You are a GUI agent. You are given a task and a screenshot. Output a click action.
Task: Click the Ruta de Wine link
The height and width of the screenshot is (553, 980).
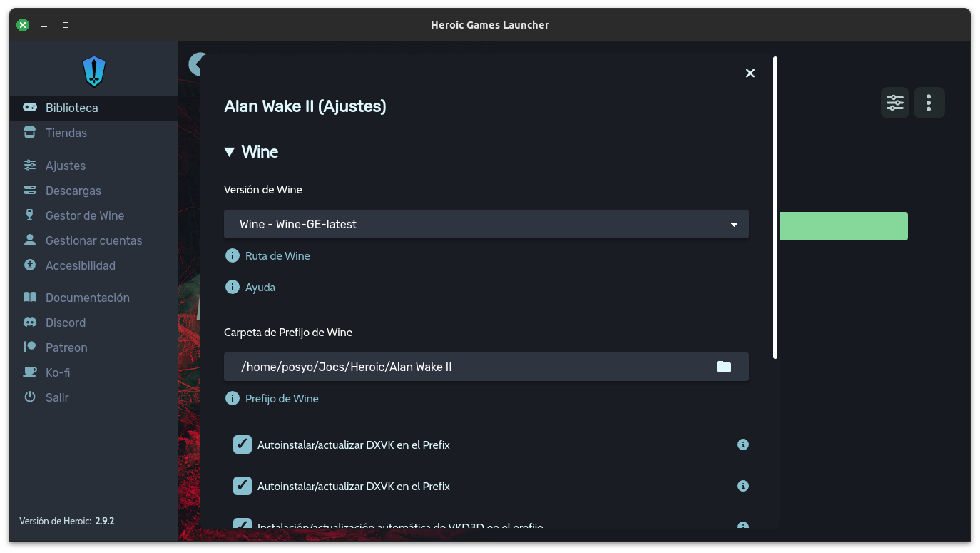277,255
